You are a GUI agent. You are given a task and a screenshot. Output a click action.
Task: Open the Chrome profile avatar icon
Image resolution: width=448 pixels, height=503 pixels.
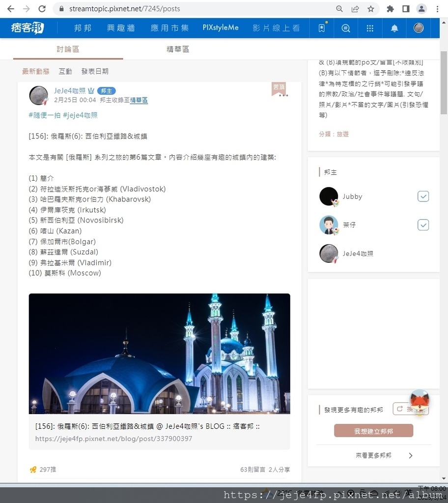[x=421, y=9]
